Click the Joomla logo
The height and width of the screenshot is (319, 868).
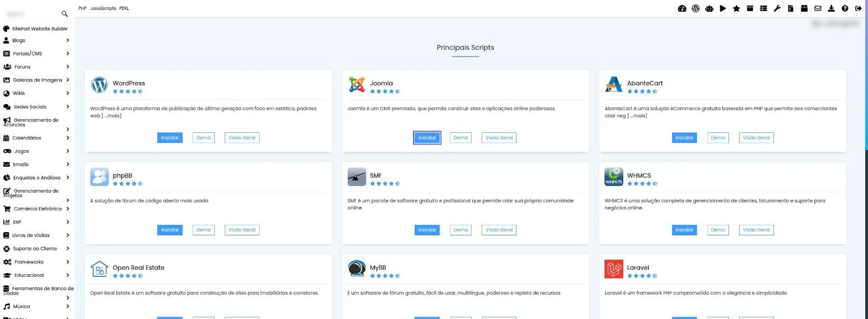pos(357,85)
